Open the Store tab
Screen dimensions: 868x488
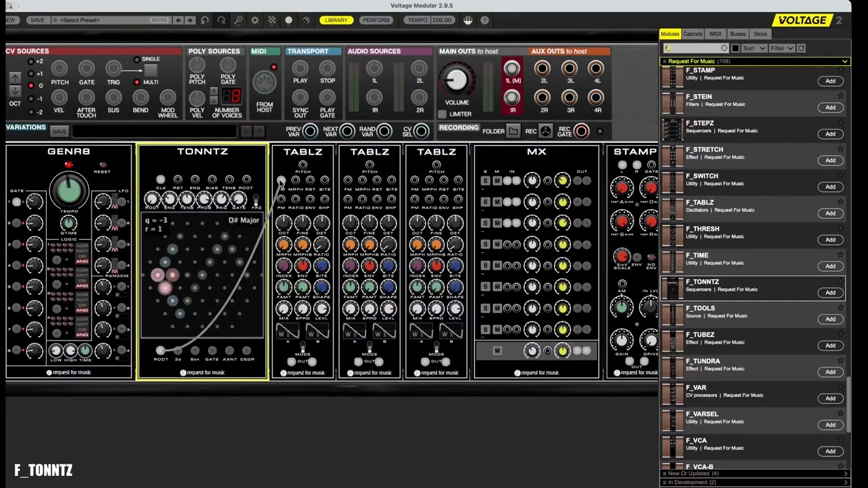(x=760, y=34)
